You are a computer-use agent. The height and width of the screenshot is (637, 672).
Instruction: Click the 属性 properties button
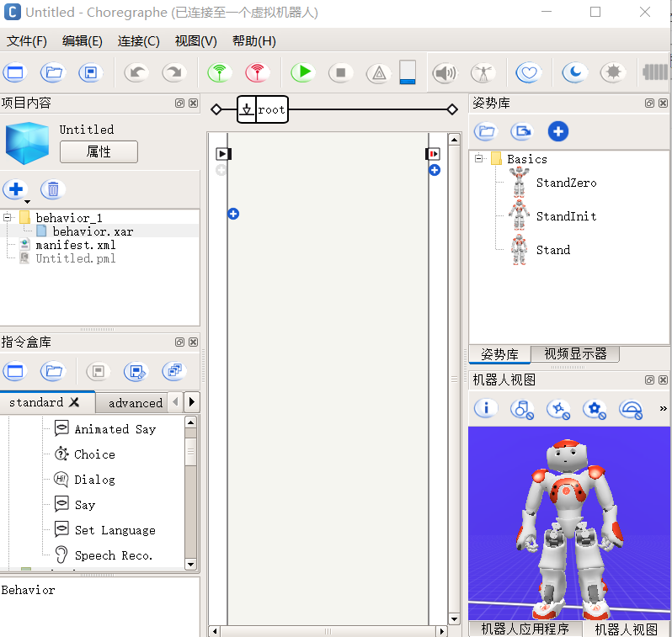(x=99, y=152)
